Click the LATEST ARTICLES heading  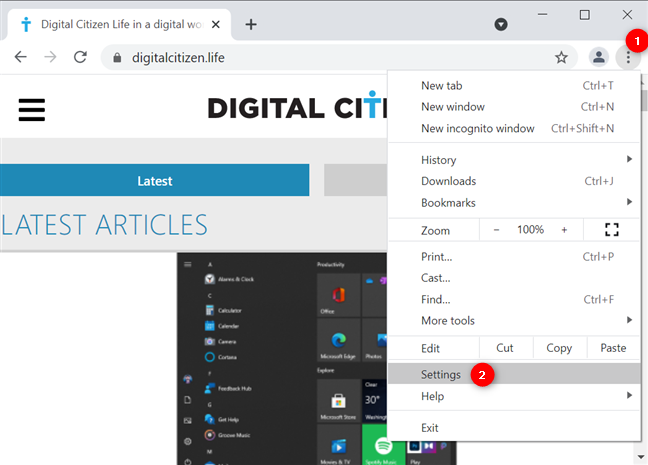[104, 225]
